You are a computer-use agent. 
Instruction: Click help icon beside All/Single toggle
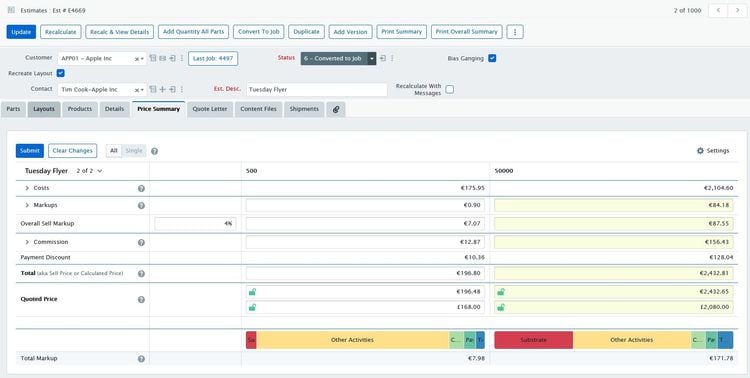pos(154,151)
